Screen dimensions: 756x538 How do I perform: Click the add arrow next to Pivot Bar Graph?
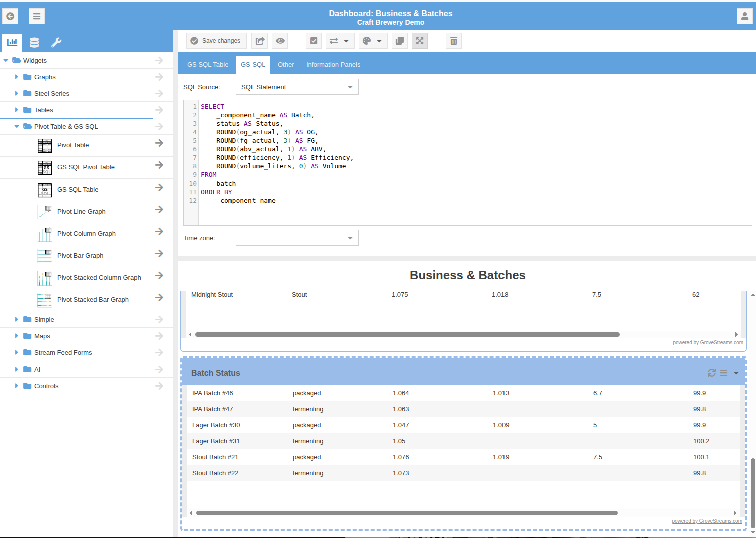159,254
